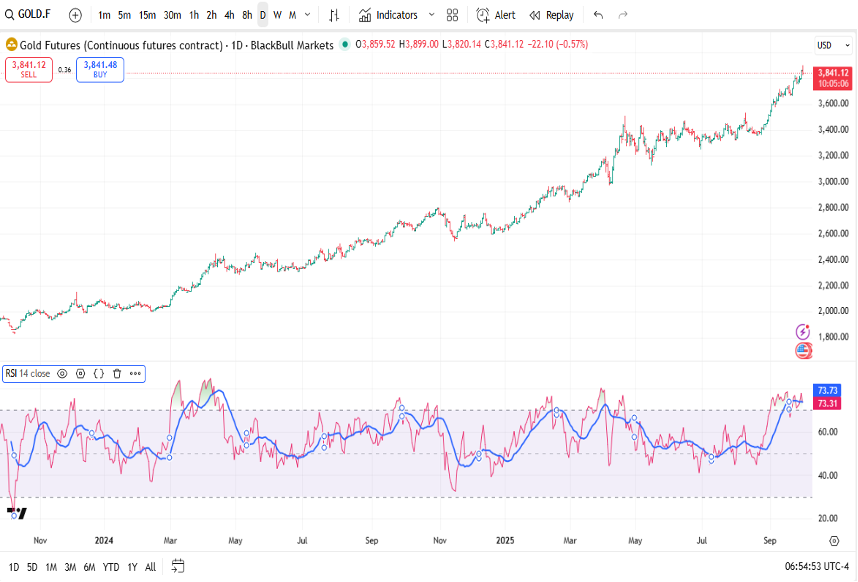Viewport: 858px width, 582px height.
Task: Toggle RSI indicator visibility eye icon
Action: click(x=62, y=373)
